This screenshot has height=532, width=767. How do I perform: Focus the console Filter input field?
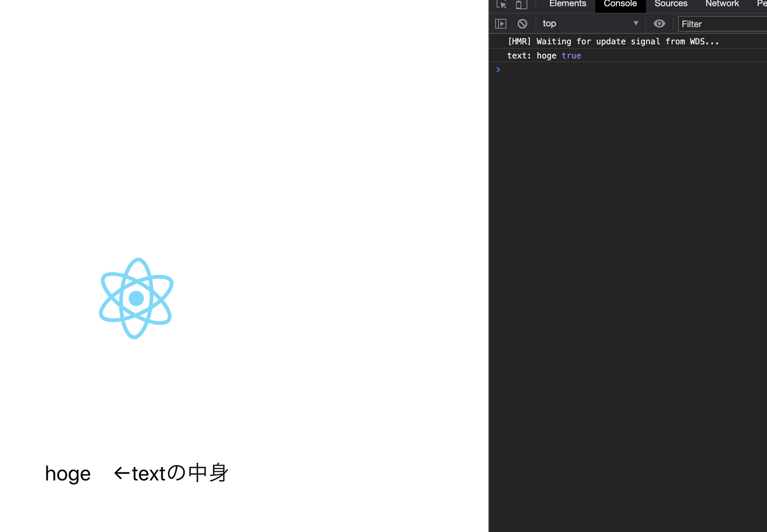point(723,24)
